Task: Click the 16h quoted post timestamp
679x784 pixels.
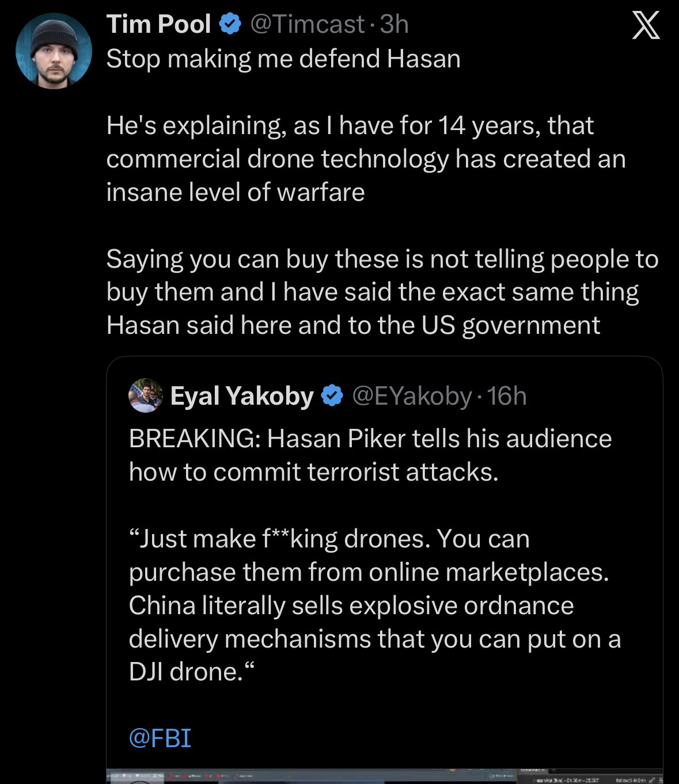Action: [x=507, y=396]
